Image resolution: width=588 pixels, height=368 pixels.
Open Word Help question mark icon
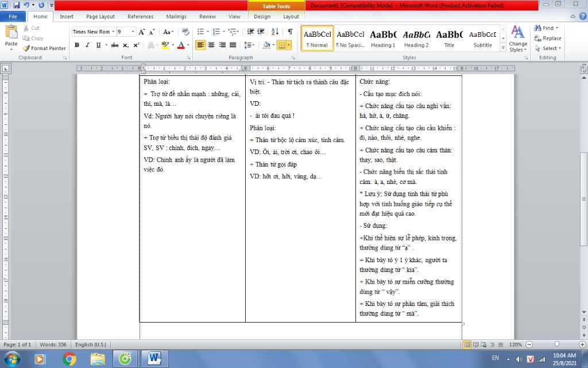[583, 17]
